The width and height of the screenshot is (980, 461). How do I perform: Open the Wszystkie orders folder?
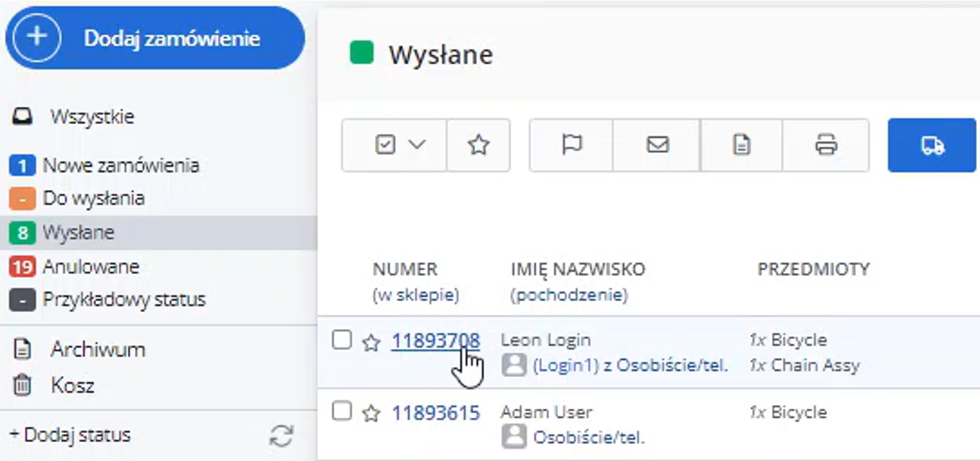coord(92,117)
